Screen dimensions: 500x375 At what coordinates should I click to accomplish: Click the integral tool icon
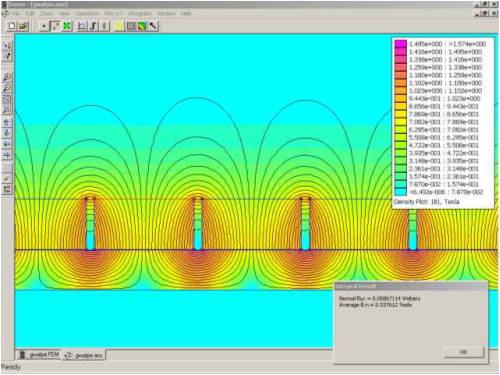pyautogui.click(x=94, y=26)
